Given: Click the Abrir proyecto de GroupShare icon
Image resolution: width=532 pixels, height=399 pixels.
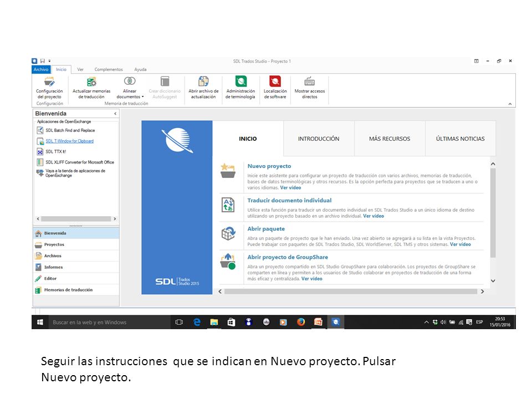Looking at the screenshot, I should click(x=228, y=261).
